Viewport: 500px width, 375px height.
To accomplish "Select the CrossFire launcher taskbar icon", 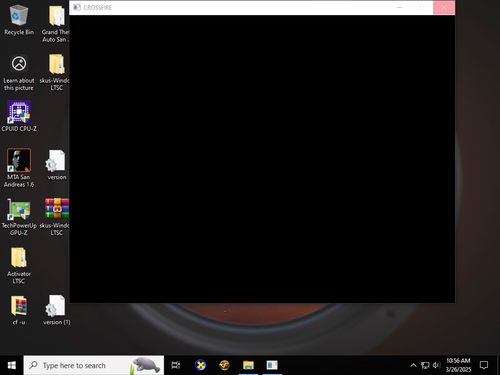I will tap(224, 365).
